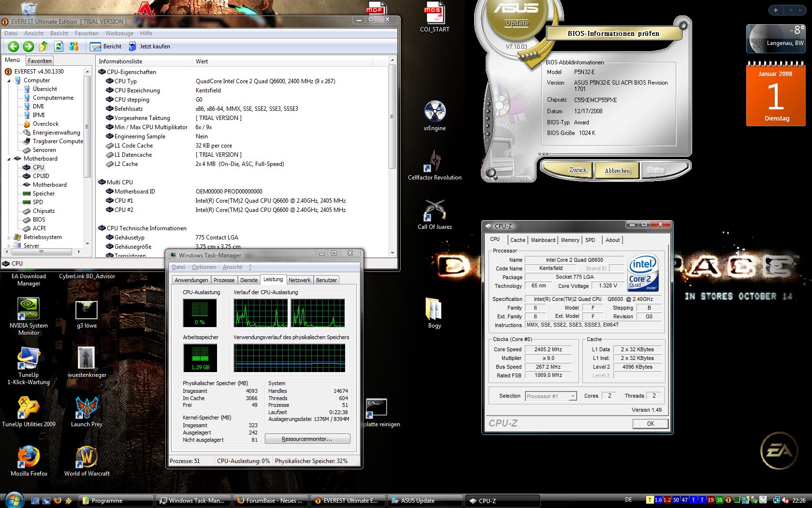Open Bericht report from the EVEREST toolbar
812x508 pixels.
click(x=106, y=46)
